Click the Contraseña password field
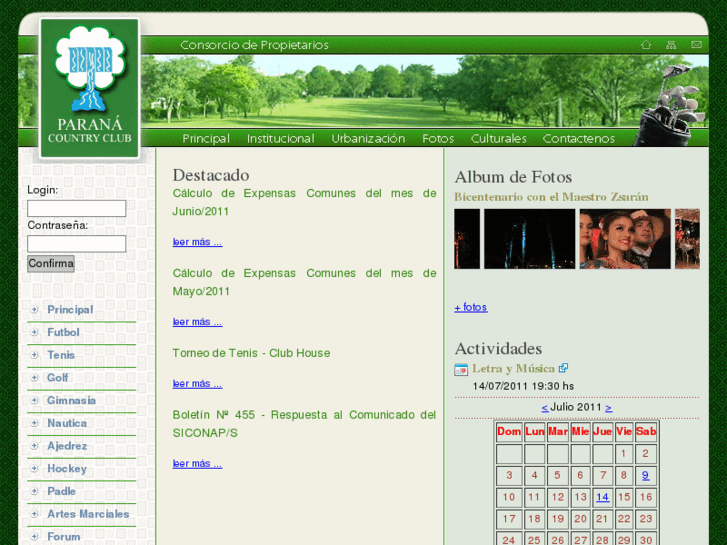The height and width of the screenshot is (545, 727). point(77,244)
